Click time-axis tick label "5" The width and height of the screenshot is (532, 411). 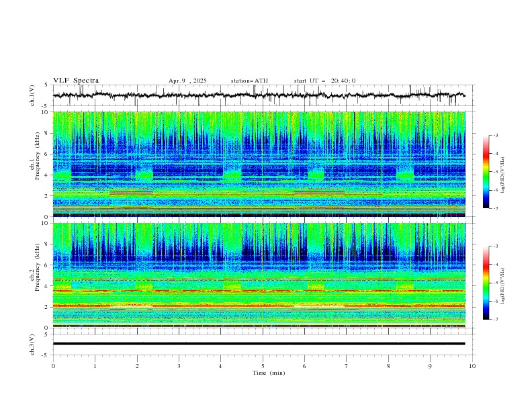point(263,366)
